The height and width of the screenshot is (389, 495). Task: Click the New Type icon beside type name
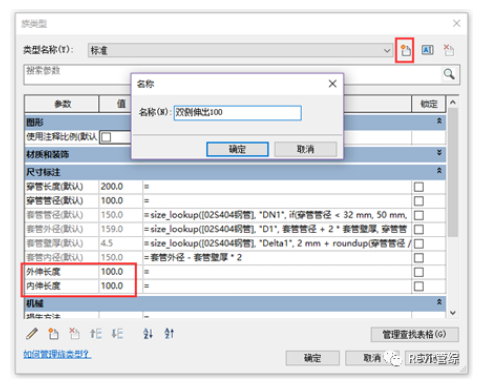point(405,50)
